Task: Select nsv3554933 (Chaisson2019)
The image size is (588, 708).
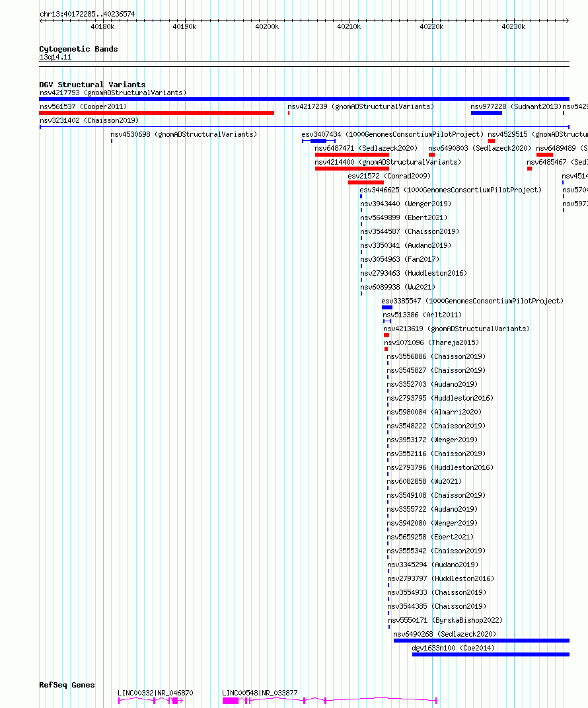Action: (x=437, y=592)
